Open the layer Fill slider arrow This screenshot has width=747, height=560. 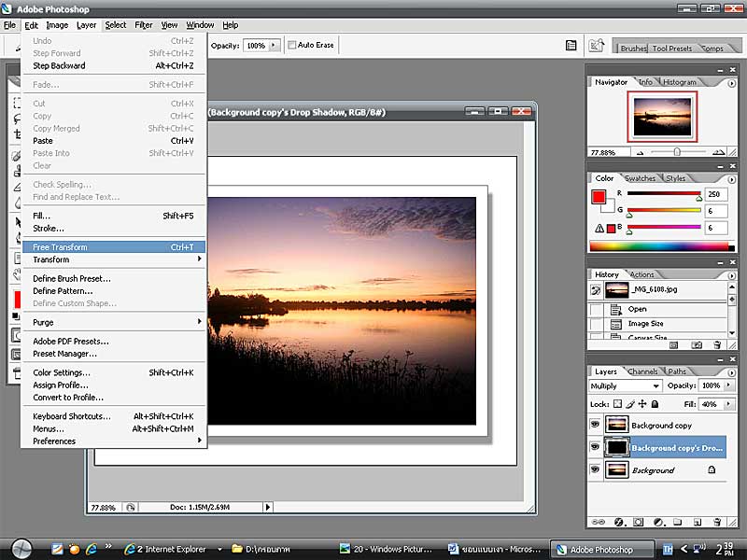click(728, 404)
